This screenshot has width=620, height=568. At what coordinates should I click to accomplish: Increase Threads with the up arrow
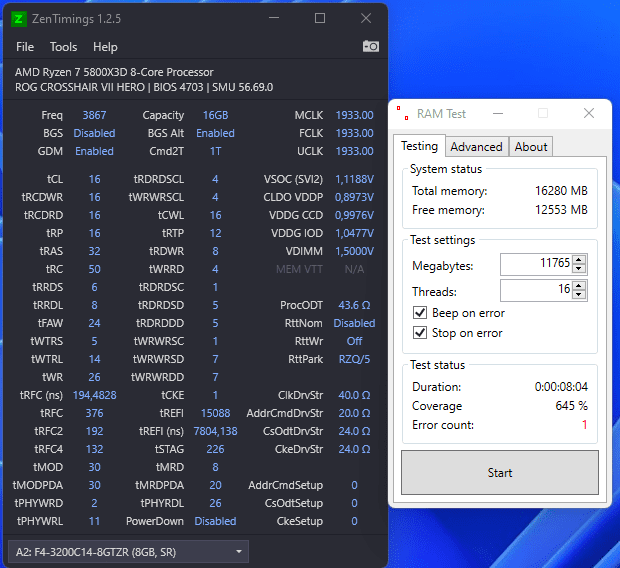click(579, 286)
